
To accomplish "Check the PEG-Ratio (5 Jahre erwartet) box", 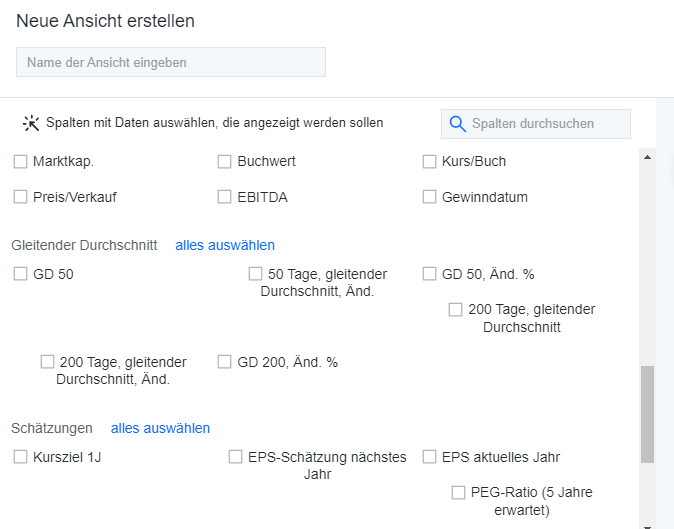I will [459, 492].
